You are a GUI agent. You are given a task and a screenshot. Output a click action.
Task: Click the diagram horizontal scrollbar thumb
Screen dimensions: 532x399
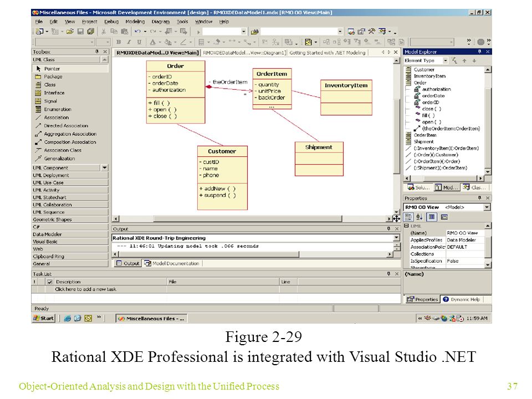click(x=248, y=218)
